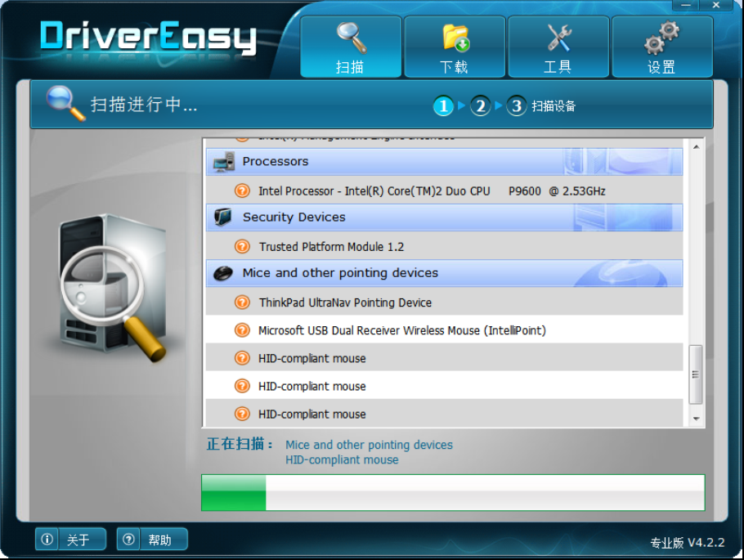Click the DriverEasy logo
This screenshot has height=560, width=744.
[x=148, y=37]
